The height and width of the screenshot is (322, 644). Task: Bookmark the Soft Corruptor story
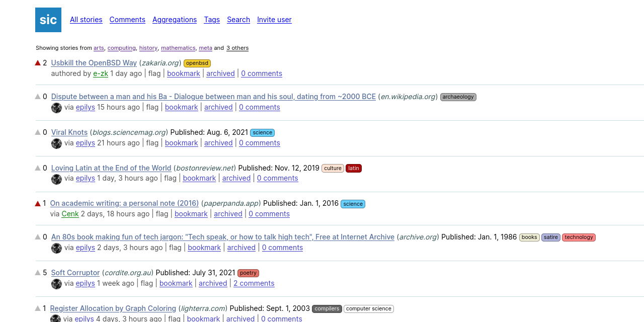pos(176,283)
